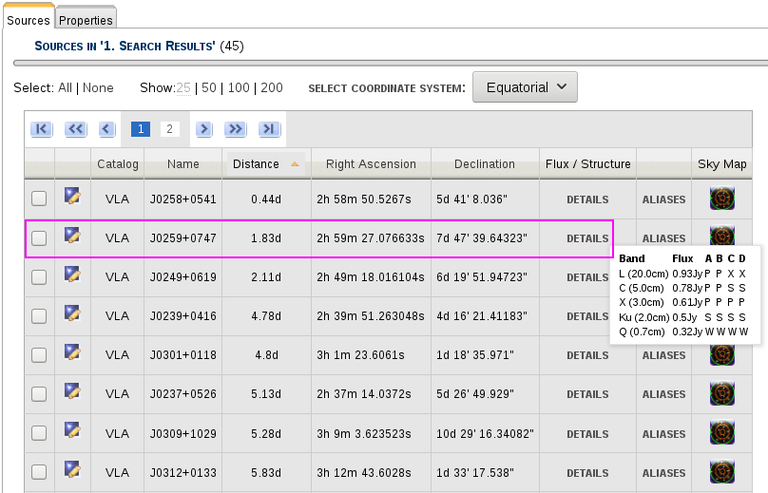Go to page 2 of results
The width and height of the screenshot is (768, 493).
170,129
